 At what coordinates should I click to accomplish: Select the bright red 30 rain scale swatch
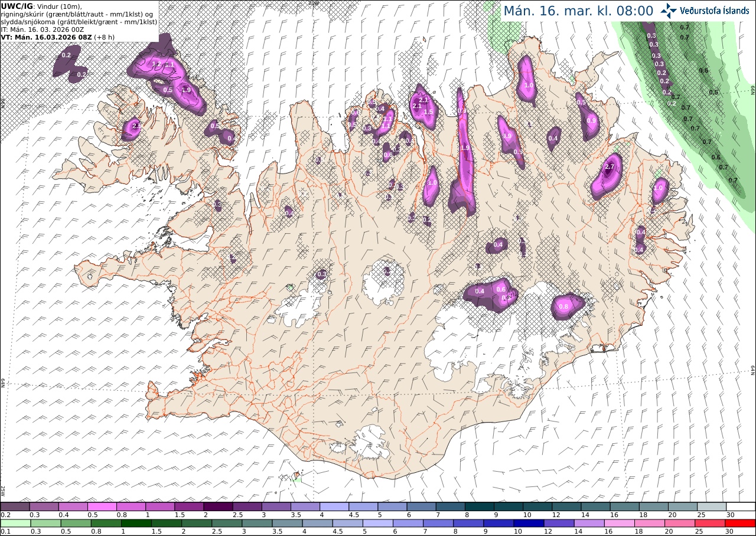tap(741, 523)
